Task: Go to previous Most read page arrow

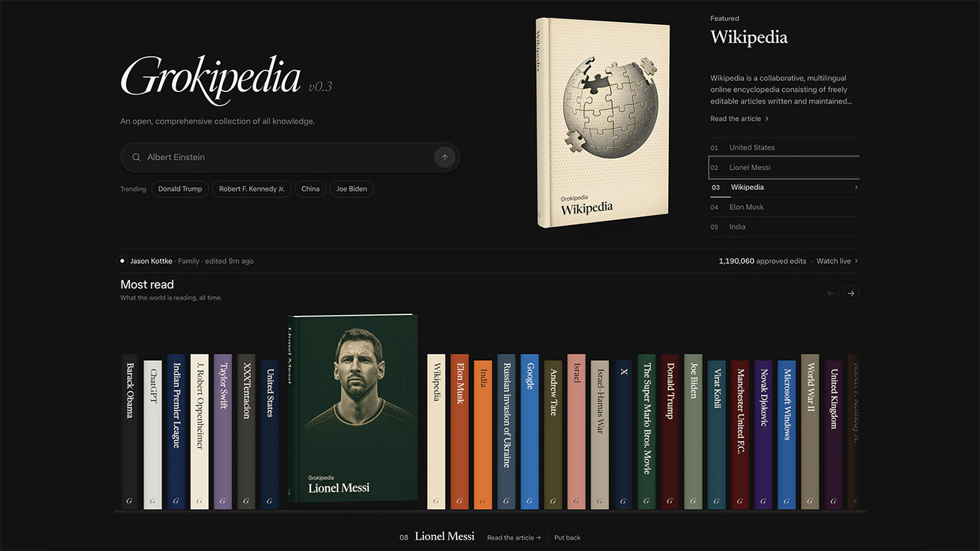Action: click(x=831, y=293)
